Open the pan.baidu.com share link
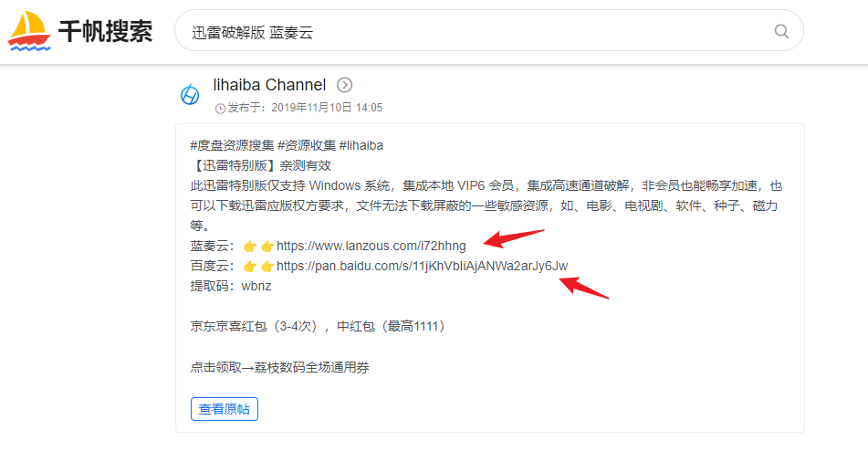The height and width of the screenshot is (452, 868). click(422, 266)
